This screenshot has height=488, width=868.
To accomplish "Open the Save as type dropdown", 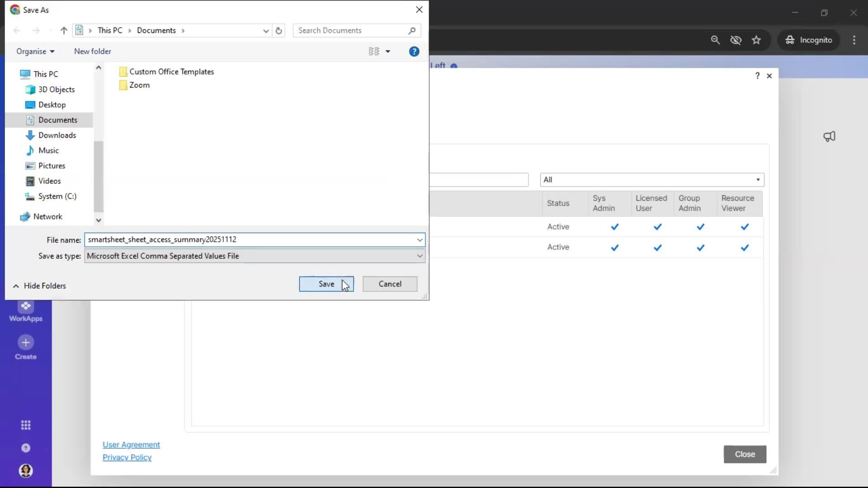I will coord(420,256).
